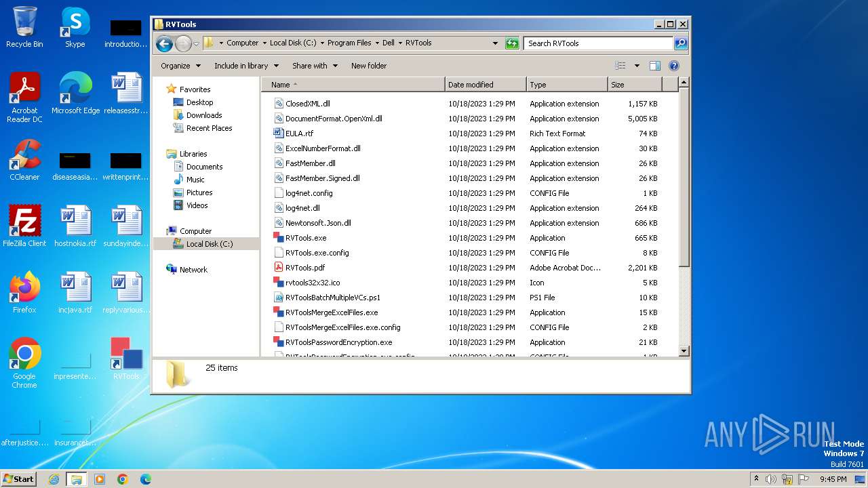The height and width of the screenshot is (488, 868).
Task: Select Downloads in navigation pane
Action: (x=204, y=115)
